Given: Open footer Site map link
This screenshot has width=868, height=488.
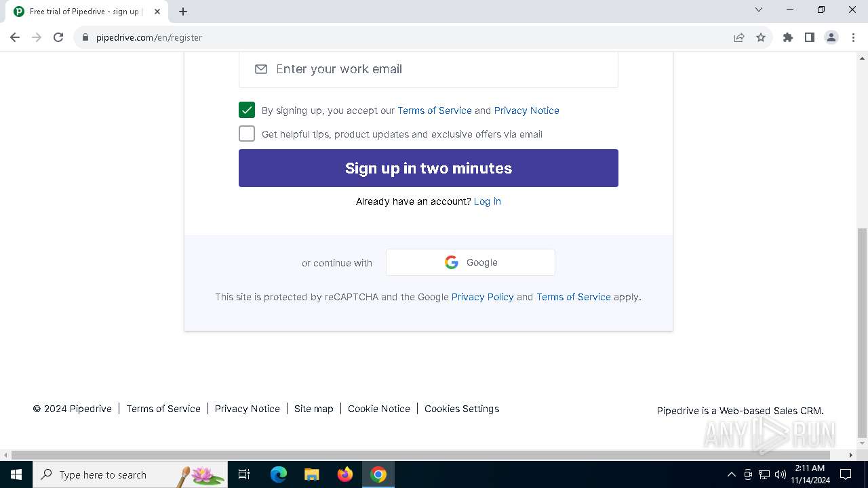Looking at the screenshot, I should pos(314,409).
